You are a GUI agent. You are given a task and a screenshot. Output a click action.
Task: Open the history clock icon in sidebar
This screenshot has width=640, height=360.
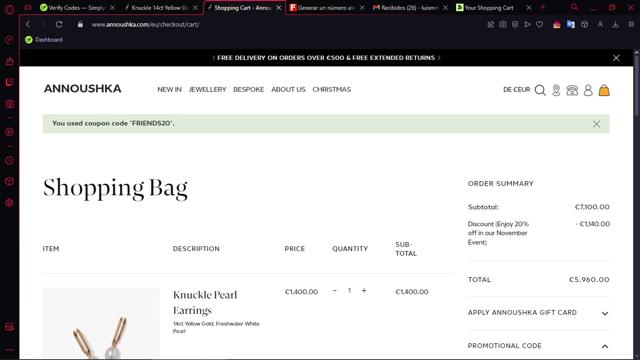pos(9,160)
